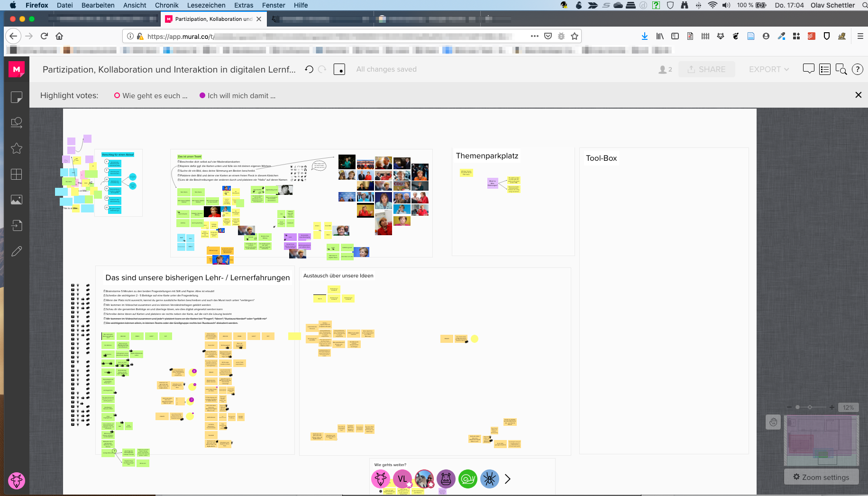
Task: Open the icons library star tool
Action: (x=17, y=148)
